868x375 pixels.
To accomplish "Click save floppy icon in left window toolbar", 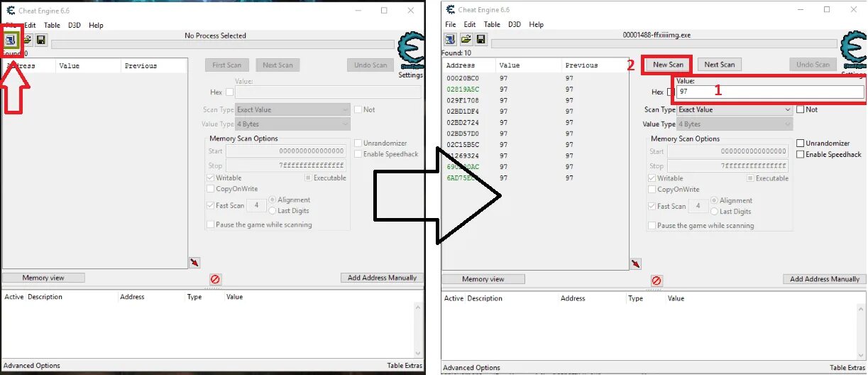I will [x=41, y=40].
